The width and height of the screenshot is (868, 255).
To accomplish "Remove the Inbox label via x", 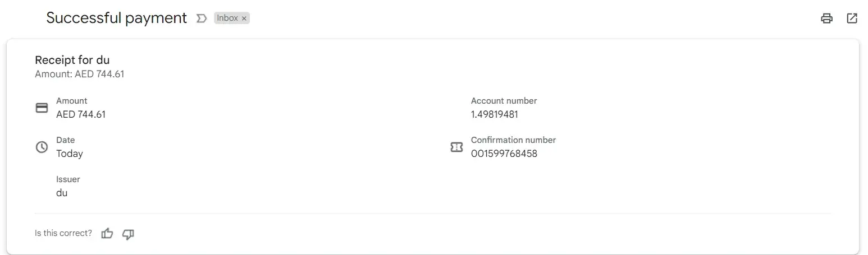I will [244, 18].
